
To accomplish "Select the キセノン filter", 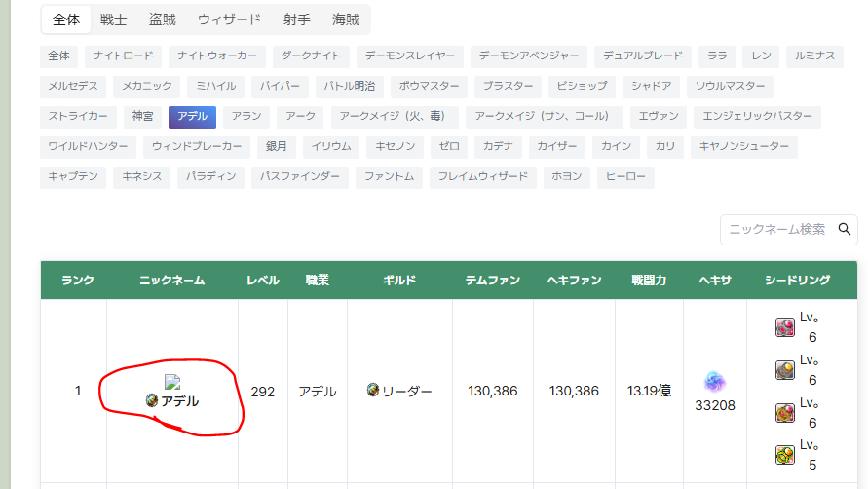I will click(395, 147).
